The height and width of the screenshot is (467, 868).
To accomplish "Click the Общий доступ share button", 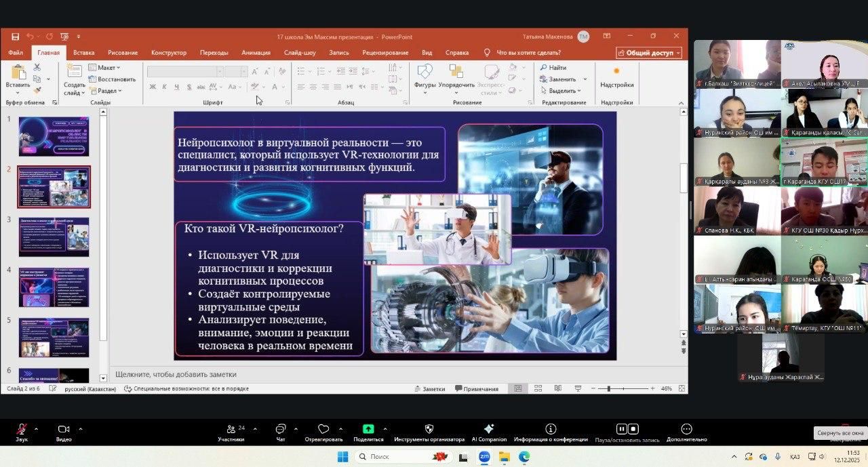I will (649, 53).
